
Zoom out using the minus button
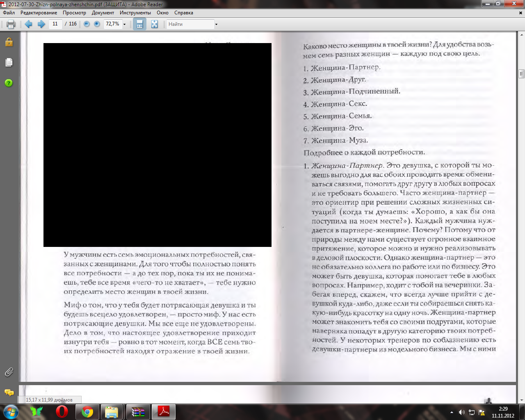click(x=87, y=24)
